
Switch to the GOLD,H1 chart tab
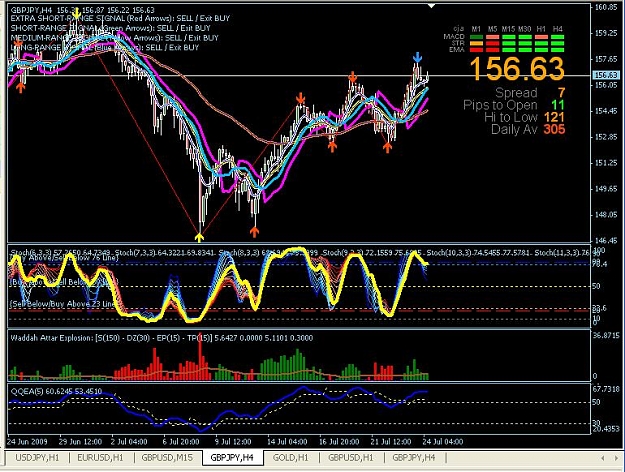click(x=291, y=458)
